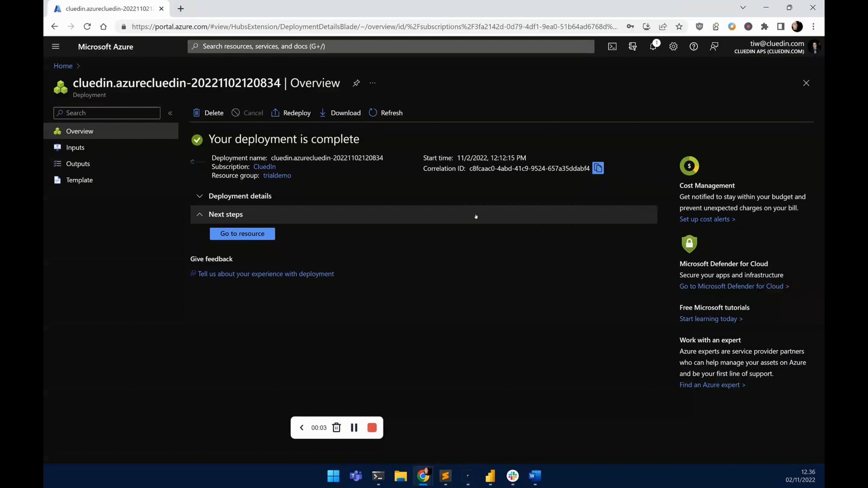The image size is (868, 488).
Task: Open portal settings gear
Action: pyautogui.click(x=673, y=46)
